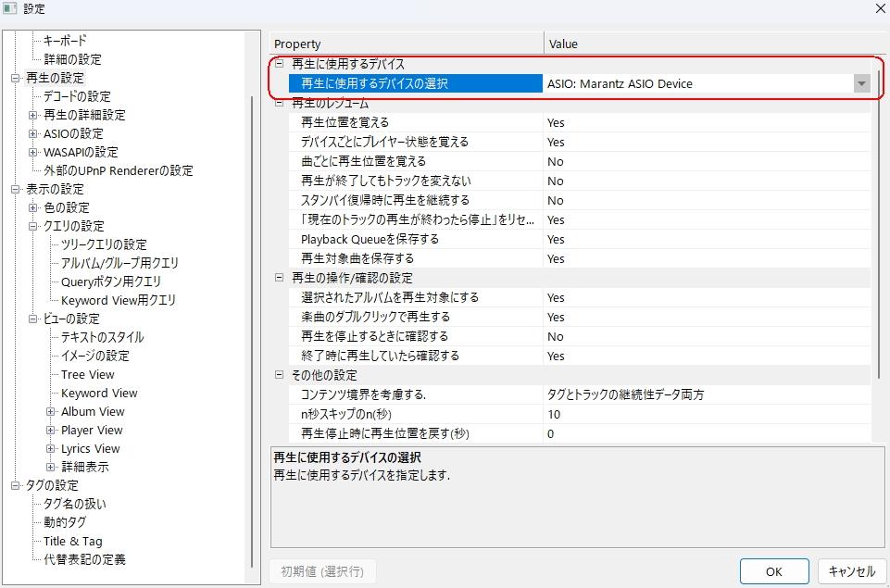Screen dimensions: 890x588
Task: Collapse the 再生に使用するデバイス property group
Action: click(x=279, y=64)
